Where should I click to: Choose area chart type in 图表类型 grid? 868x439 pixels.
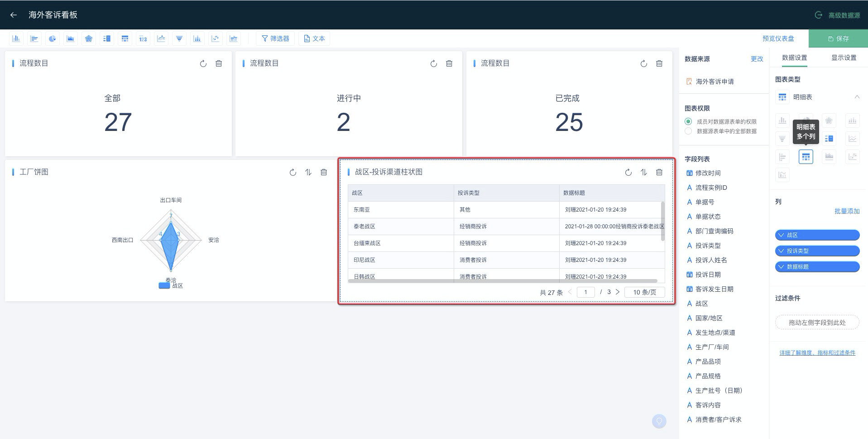[829, 157]
